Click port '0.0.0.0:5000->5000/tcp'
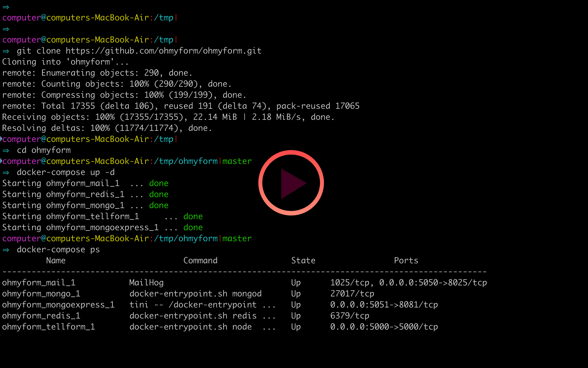Image resolution: width=588 pixels, height=368 pixels. 384,327
